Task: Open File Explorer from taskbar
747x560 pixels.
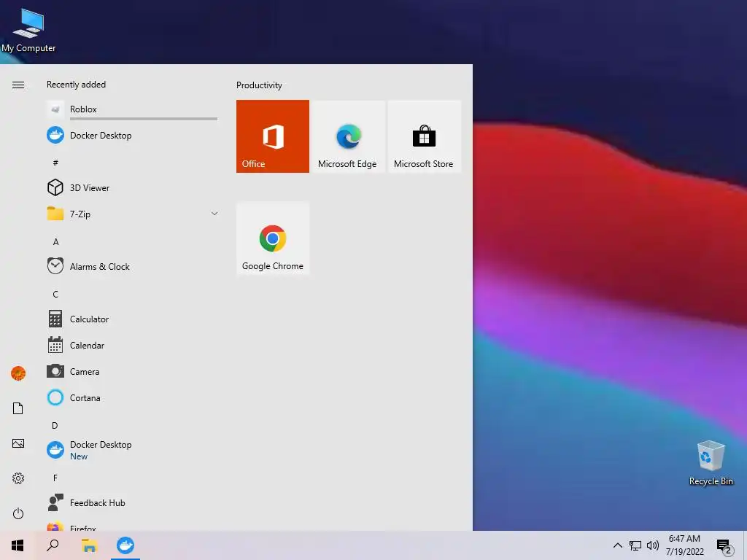Action: 89,545
